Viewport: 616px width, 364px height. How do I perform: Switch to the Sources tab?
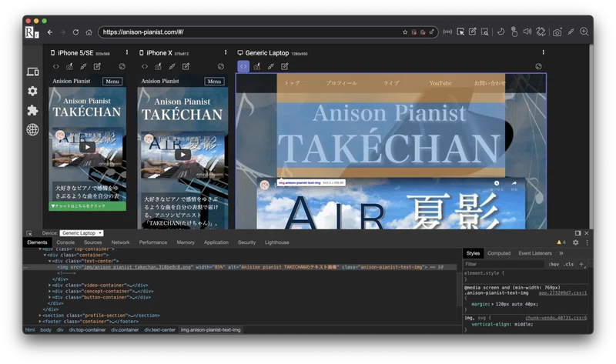point(92,242)
